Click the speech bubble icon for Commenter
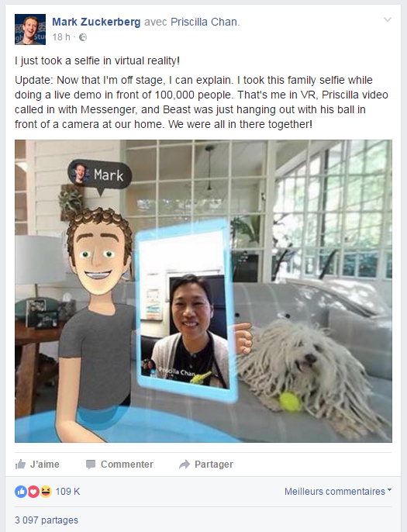Screen dimensions: 407x532 [x=91, y=464]
